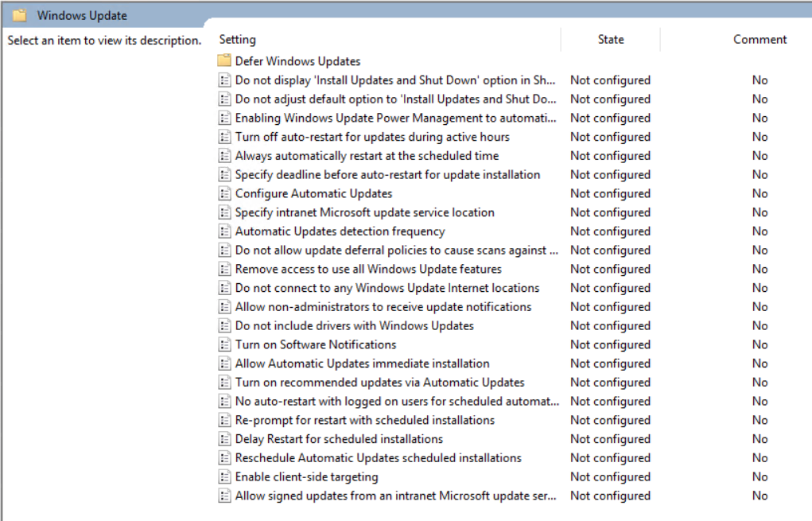Image resolution: width=812 pixels, height=521 pixels.
Task: Click the Defer Windows Updates folder icon
Action: (x=224, y=60)
